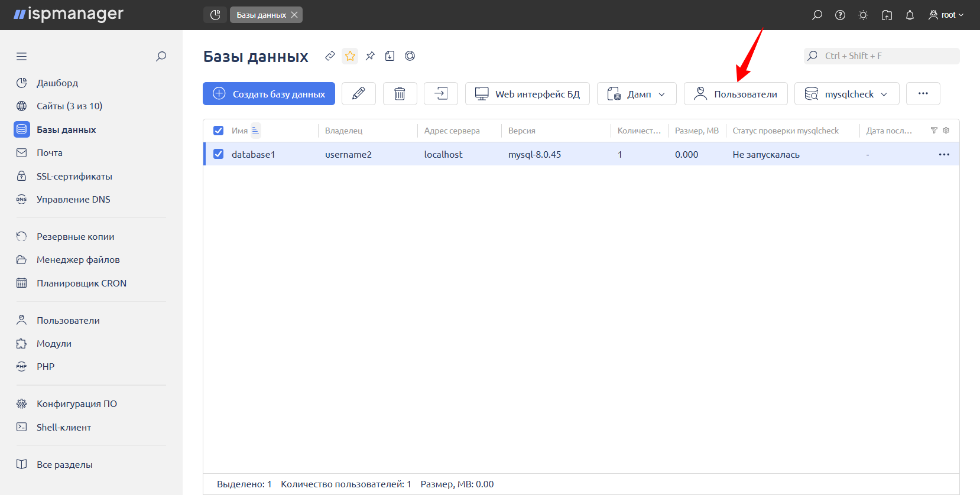Open help question mark icon

(840, 15)
